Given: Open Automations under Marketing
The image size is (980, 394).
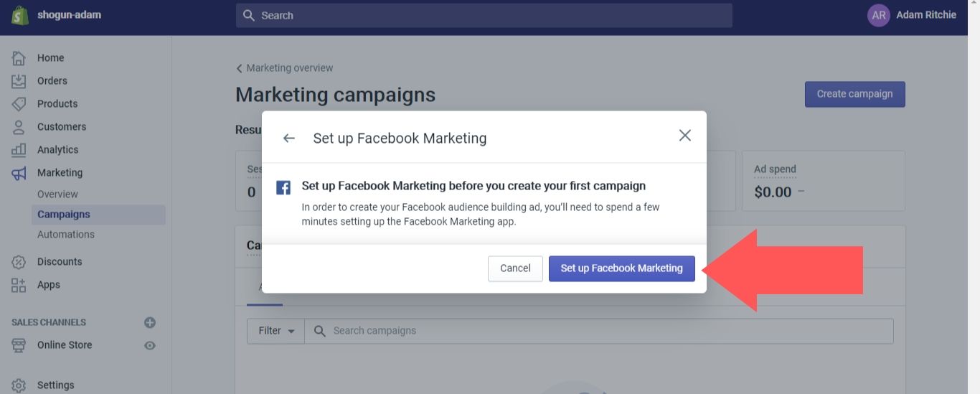Looking at the screenshot, I should tap(66, 235).
